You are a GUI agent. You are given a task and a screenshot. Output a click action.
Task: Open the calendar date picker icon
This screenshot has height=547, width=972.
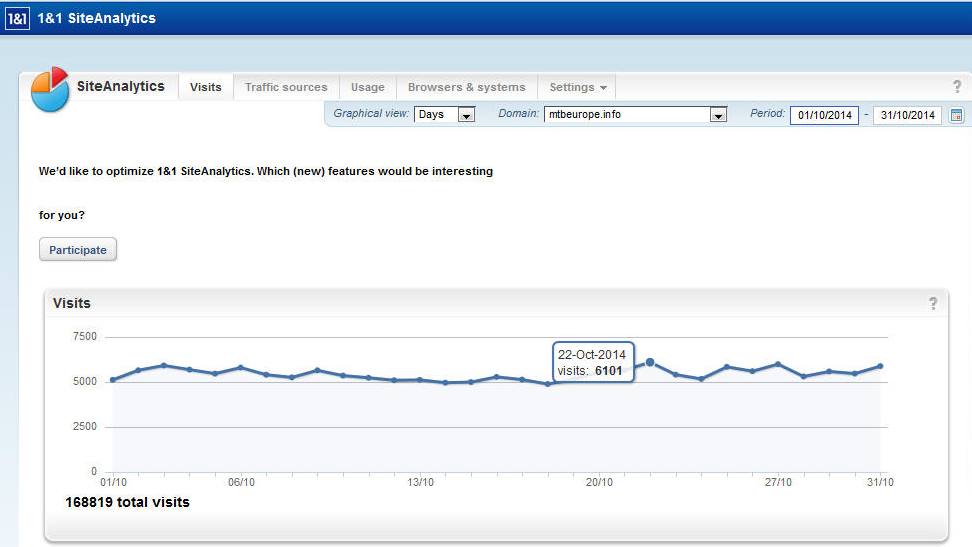pyautogui.click(x=956, y=115)
